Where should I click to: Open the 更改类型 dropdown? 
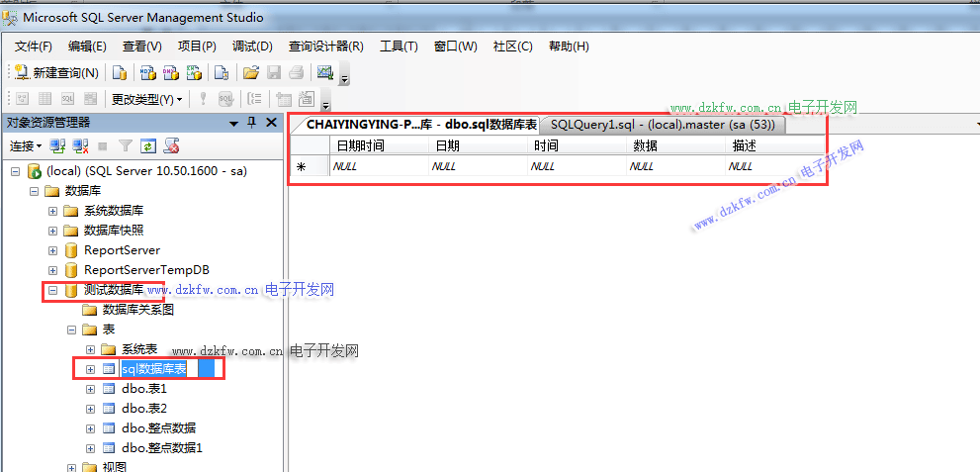[146, 99]
